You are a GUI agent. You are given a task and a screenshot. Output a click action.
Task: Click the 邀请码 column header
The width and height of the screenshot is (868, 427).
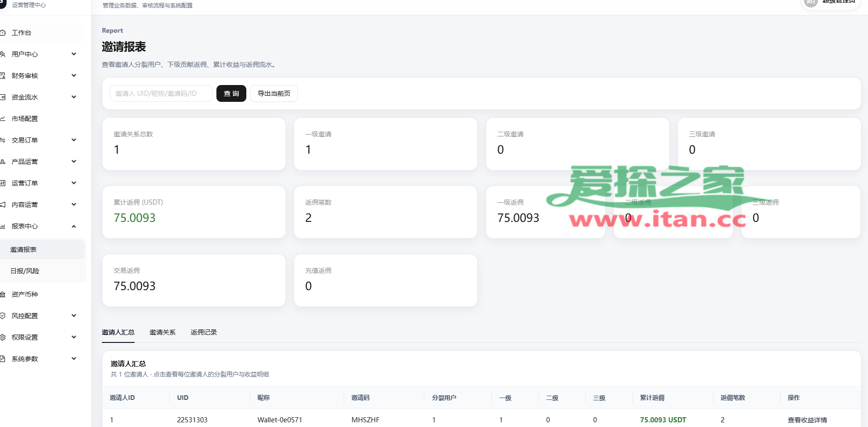coord(360,398)
